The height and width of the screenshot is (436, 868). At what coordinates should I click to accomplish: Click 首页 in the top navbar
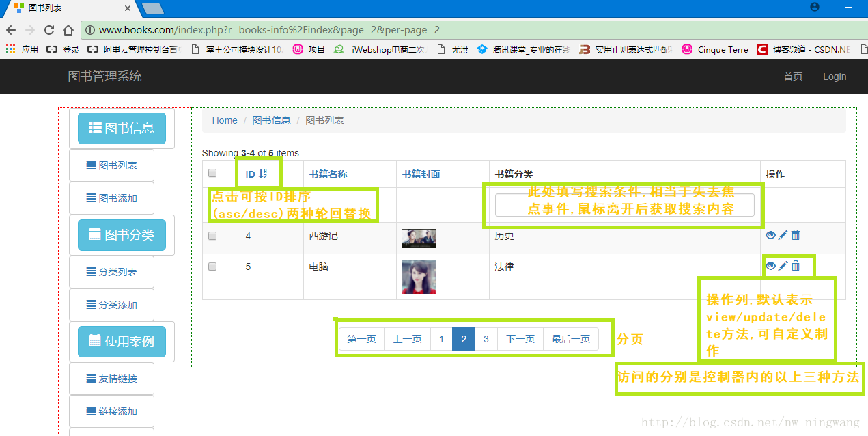click(793, 77)
